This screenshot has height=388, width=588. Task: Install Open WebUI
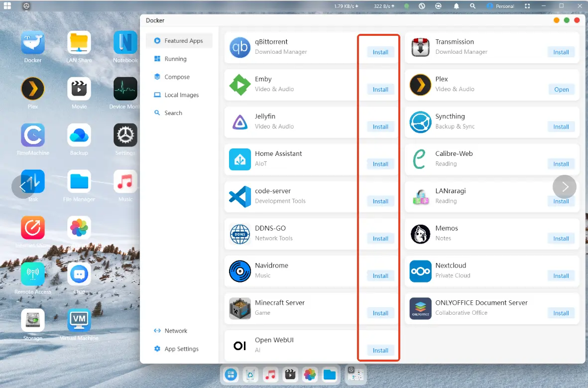point(380,351)
